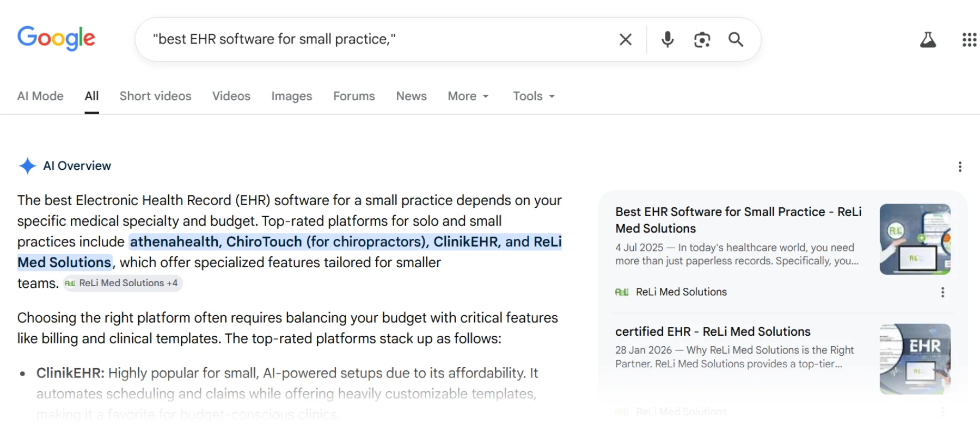Click the ClinikEHR: bullet heading
The width and height of the screenshot is (980, 425).
pyautogui.click(x=70, y=373)
